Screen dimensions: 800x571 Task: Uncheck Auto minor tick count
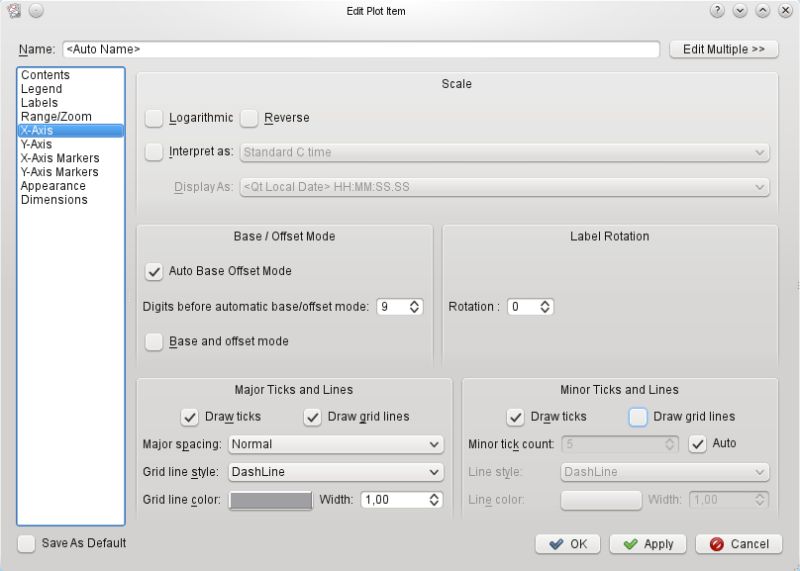697,443
